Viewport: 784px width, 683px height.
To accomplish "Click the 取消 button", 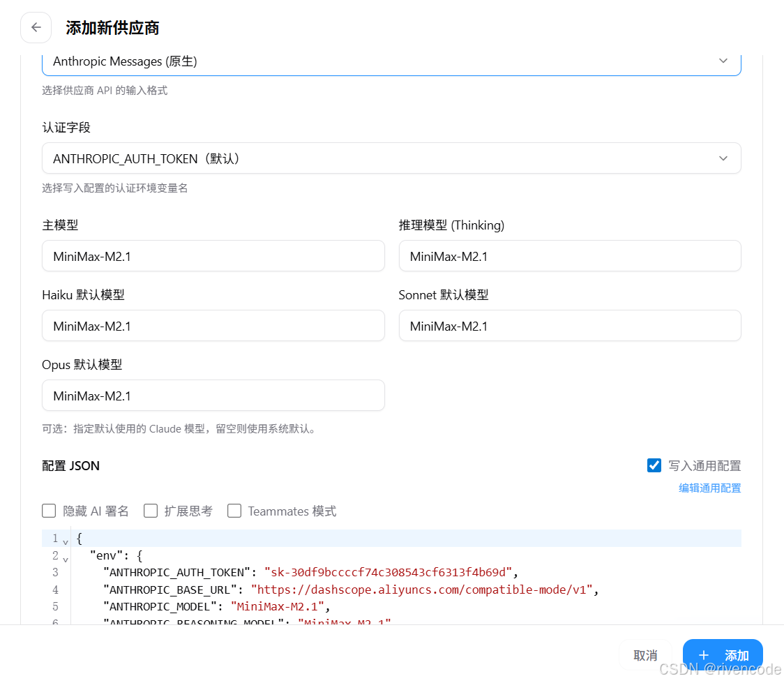I will [645, 656].
